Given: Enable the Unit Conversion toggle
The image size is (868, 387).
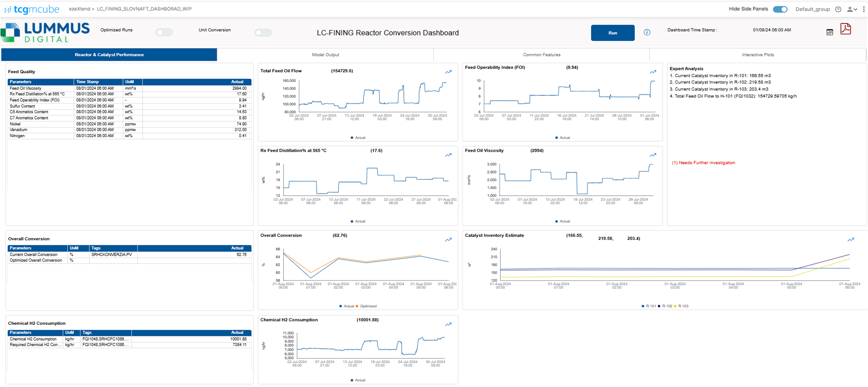Looking at the screenshot, I should (263, 33).
